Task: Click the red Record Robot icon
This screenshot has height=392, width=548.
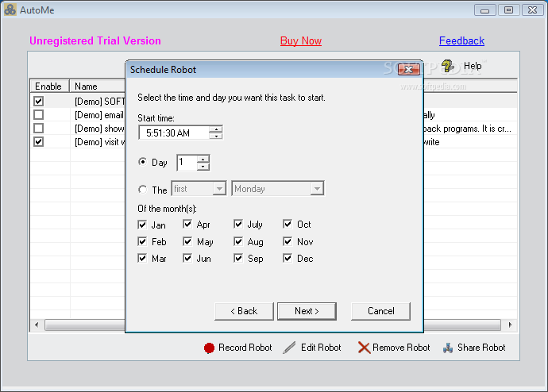Action: (209, 348)
